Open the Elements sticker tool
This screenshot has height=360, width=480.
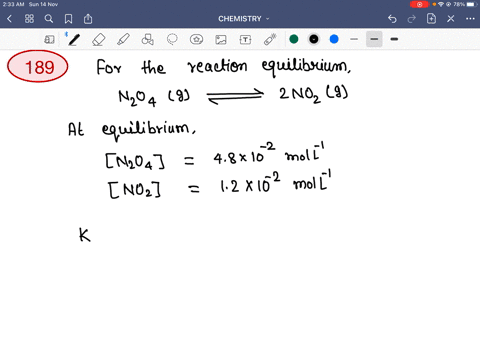click(196, 40)
